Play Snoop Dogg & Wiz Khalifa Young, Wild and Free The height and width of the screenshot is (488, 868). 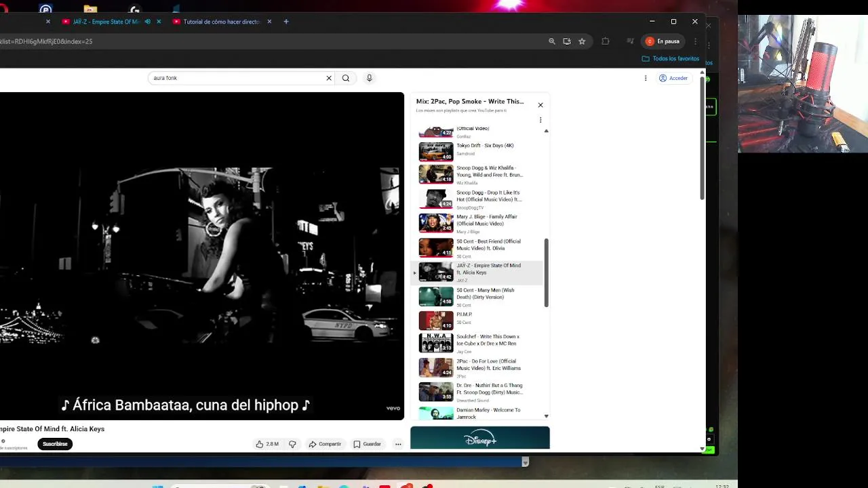pyautogui.click(x=489, y=171)
